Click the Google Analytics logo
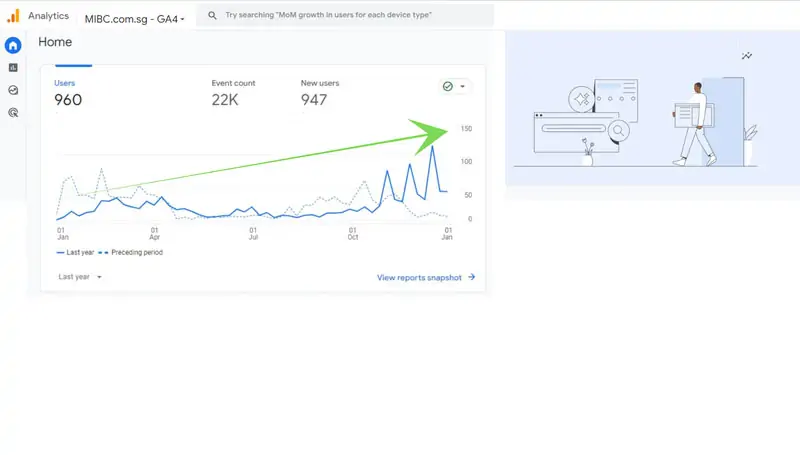This screenshot has height=455, width=800. [x=13, y=16]
